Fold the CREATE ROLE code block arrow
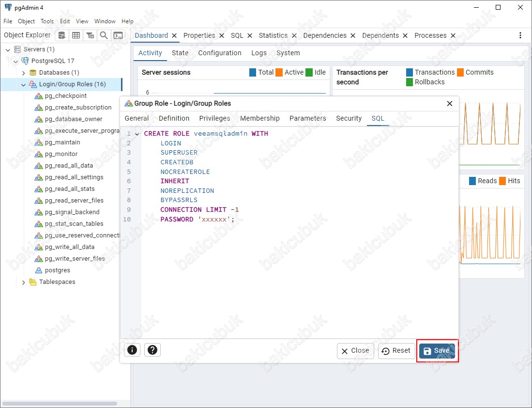This screenshot has height=408, width=532. (137, 134)
